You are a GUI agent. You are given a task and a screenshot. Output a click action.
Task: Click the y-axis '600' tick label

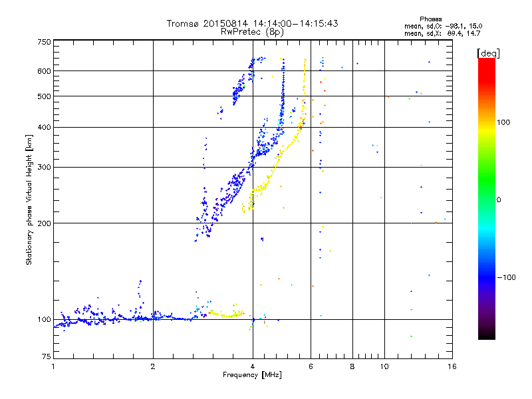[45, 71]
